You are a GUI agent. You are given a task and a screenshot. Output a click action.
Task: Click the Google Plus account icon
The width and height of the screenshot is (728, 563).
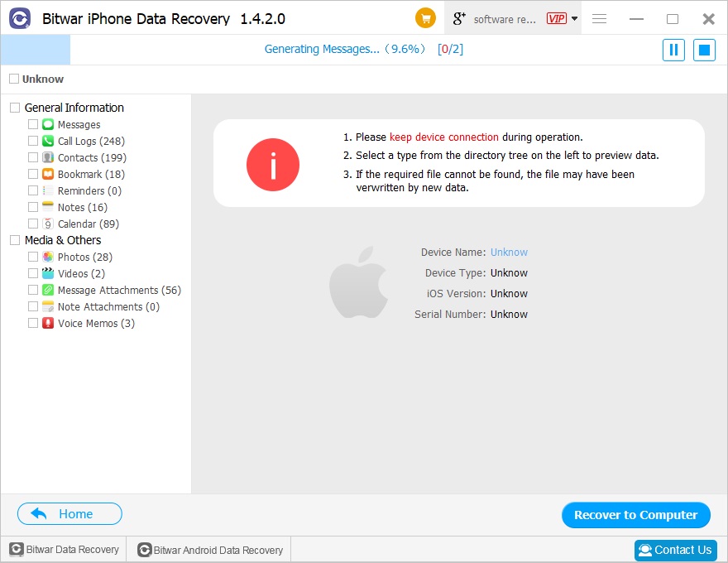[x=458, y=18]
